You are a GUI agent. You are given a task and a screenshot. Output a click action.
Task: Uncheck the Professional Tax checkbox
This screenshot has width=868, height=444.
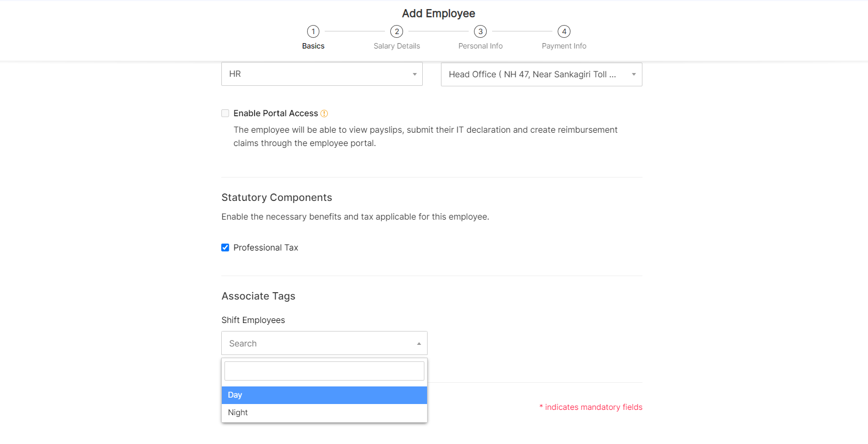pos(226,248)
